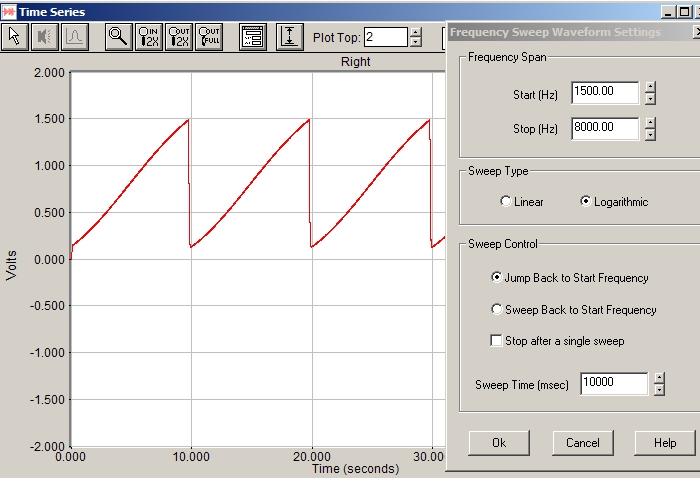Minimize the Time Series window
The width and height of the screenshot is (700, 478).
pyautogui.click(x=668, y=12)
